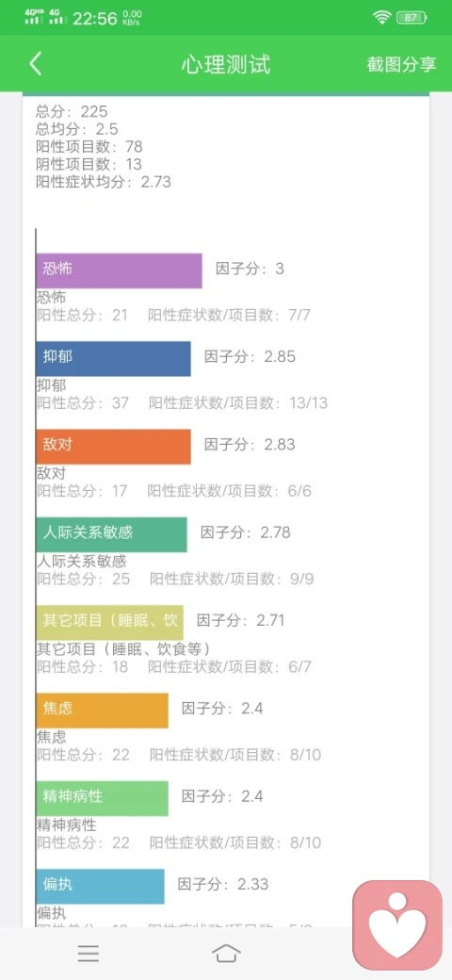Select the yellow 其它项目 bar
452x980 pixels.
click(110, 623)
